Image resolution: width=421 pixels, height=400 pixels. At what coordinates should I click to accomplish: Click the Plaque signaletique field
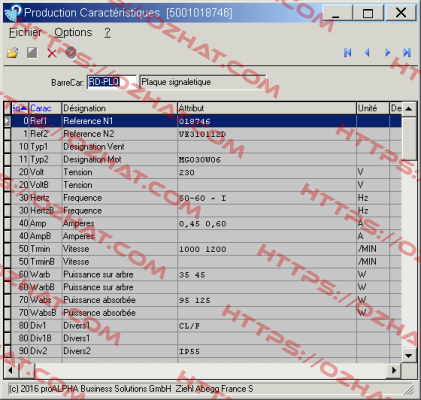pyautogui.click(x=202, y=82)
